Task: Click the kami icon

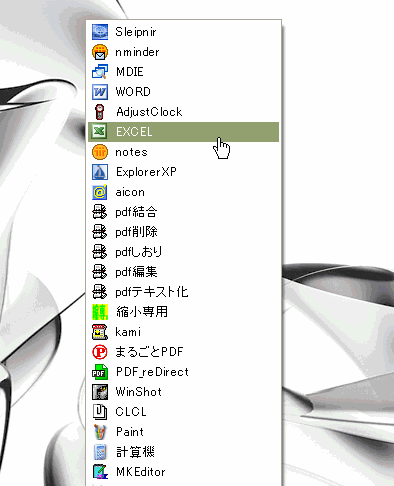Action: (x=100, y=332)
